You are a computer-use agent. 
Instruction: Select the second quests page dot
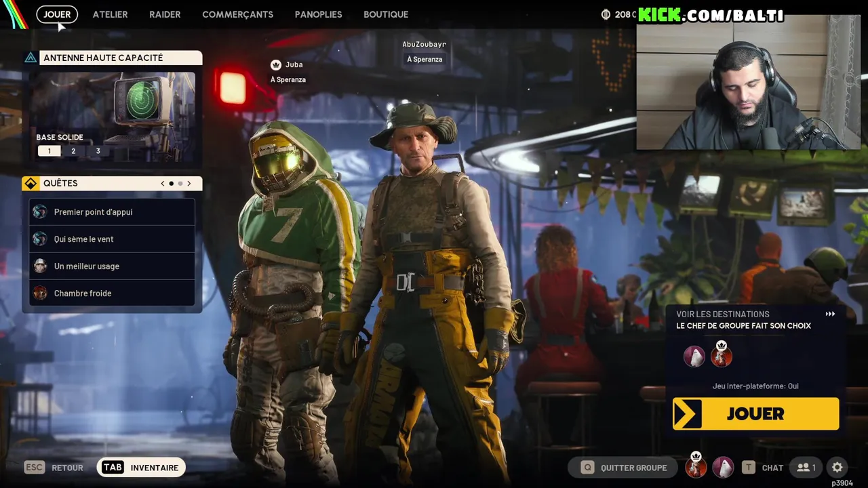pos(180,184)
